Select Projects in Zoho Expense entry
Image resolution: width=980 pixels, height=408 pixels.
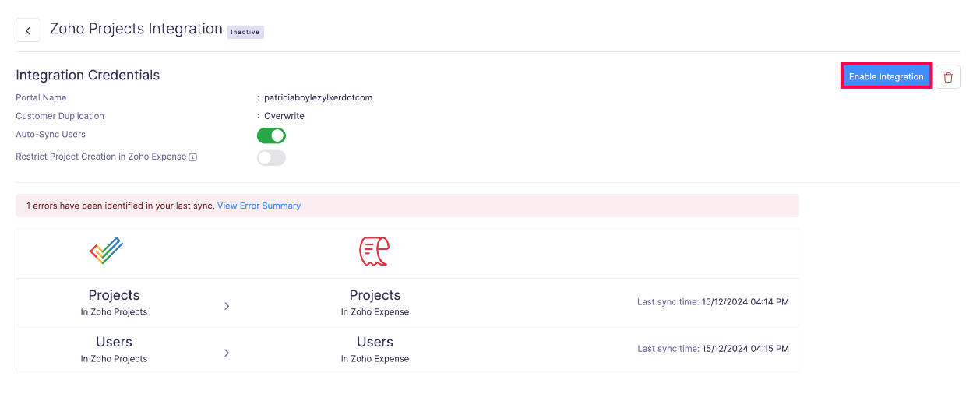(375, 302)
